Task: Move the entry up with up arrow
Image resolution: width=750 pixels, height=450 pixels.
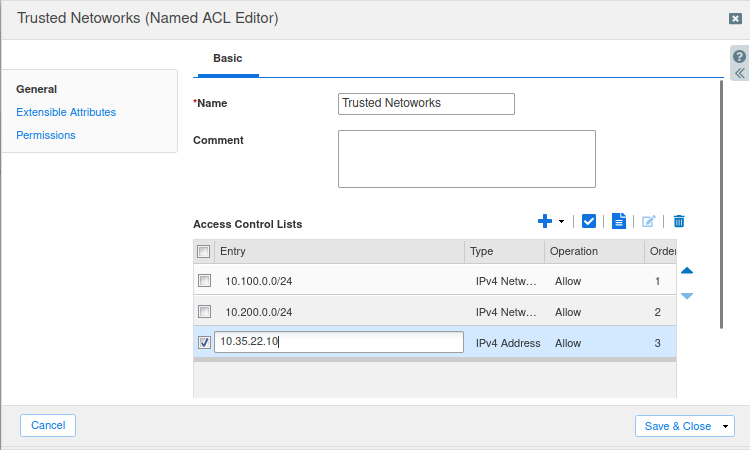Action: tap(687, 270)
